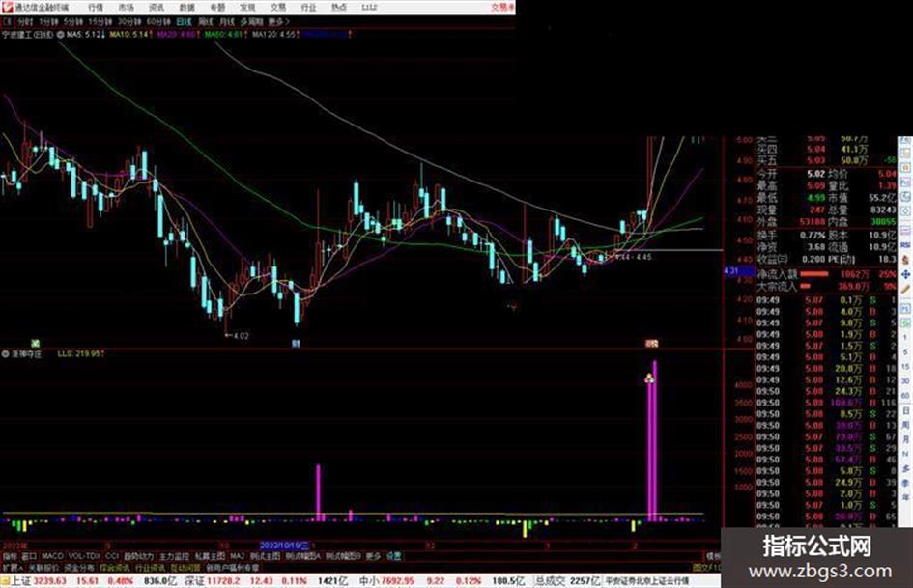Screen dimensions: 913x588
Task: Click the 大宗流入 red flow bar
Action: (806, 286)
